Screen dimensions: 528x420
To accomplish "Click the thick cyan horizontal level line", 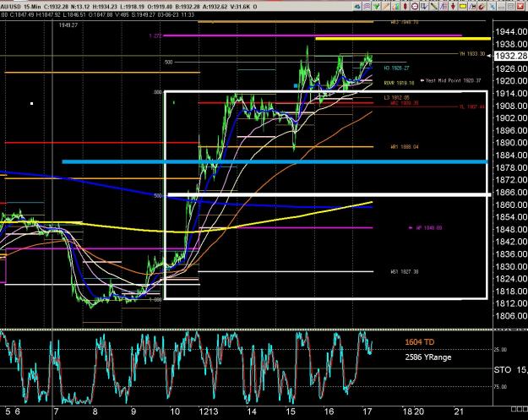I will (275, 162).
